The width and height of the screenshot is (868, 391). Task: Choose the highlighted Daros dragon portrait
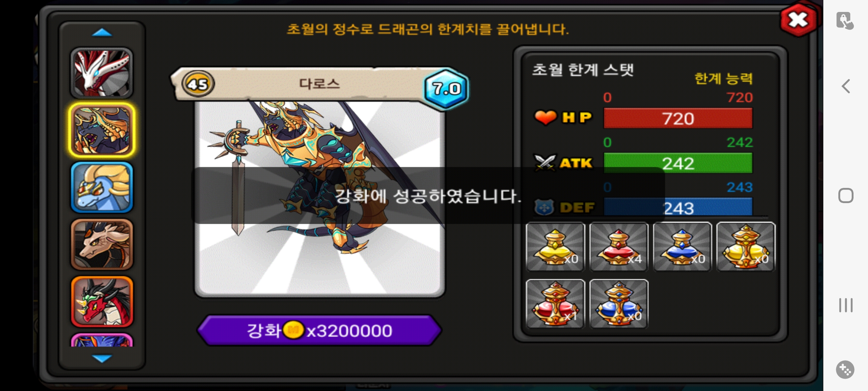click(x=102, y=130)
